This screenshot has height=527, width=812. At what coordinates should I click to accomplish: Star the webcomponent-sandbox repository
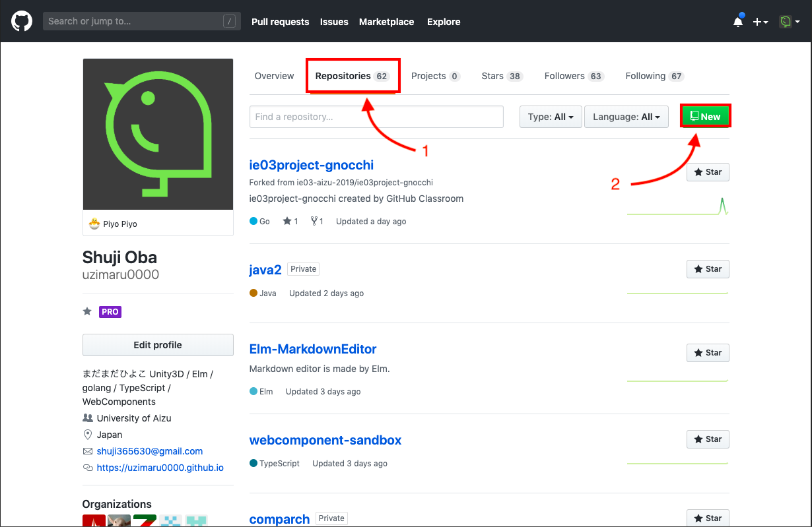tap(708, 439)
